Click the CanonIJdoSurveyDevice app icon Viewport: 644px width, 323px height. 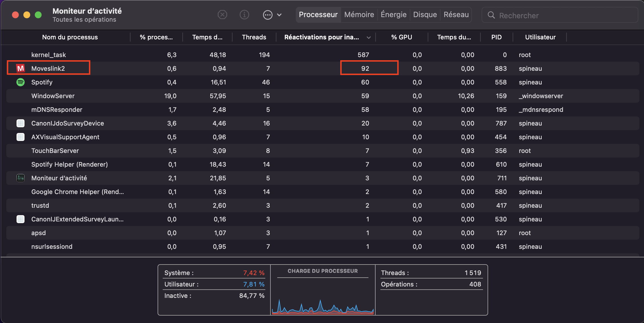coord(21,123)
